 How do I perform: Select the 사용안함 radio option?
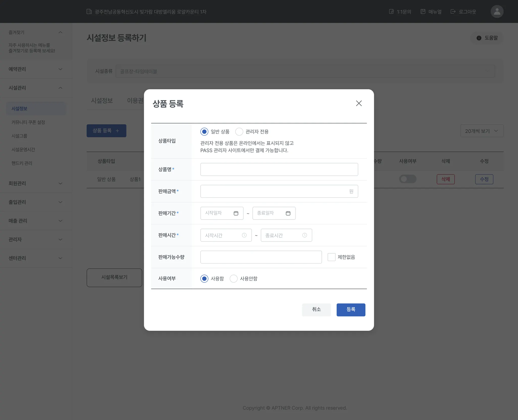point(233,278)
